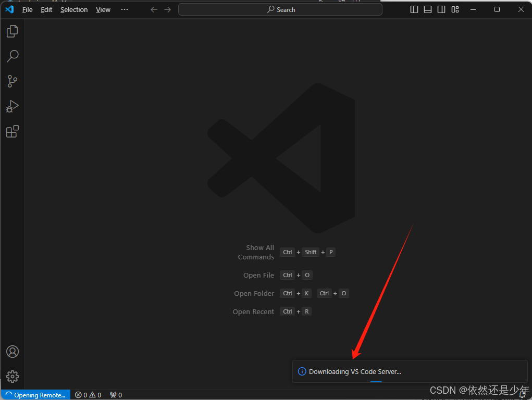Open the Manage gear menu

point(12,377)
